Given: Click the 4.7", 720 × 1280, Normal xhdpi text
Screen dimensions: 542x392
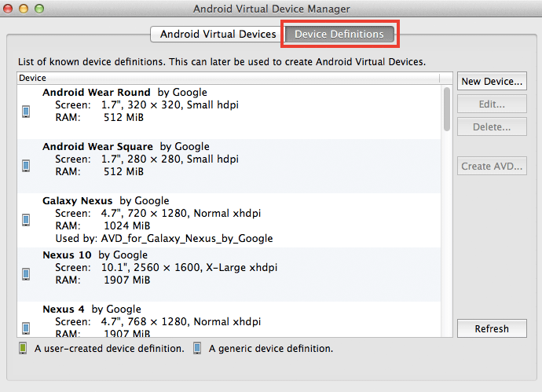Looking at the screenshot, I should coord(181,214).
